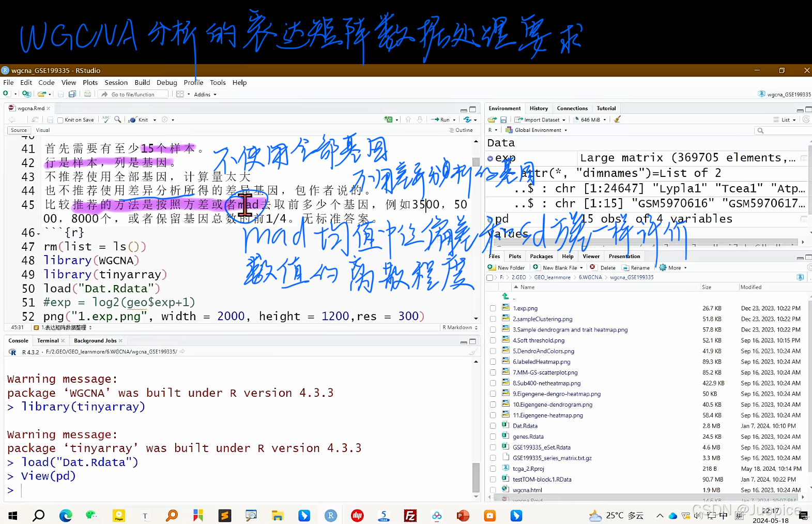Click the Files pane horizontal scrollbar
The width and height of the screenshot is (812, 524).
point(646,497)
